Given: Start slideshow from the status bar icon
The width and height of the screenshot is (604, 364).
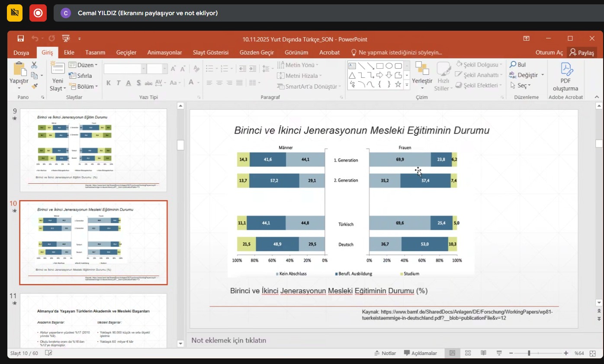Looking at the screenshot, I should 499,353.
